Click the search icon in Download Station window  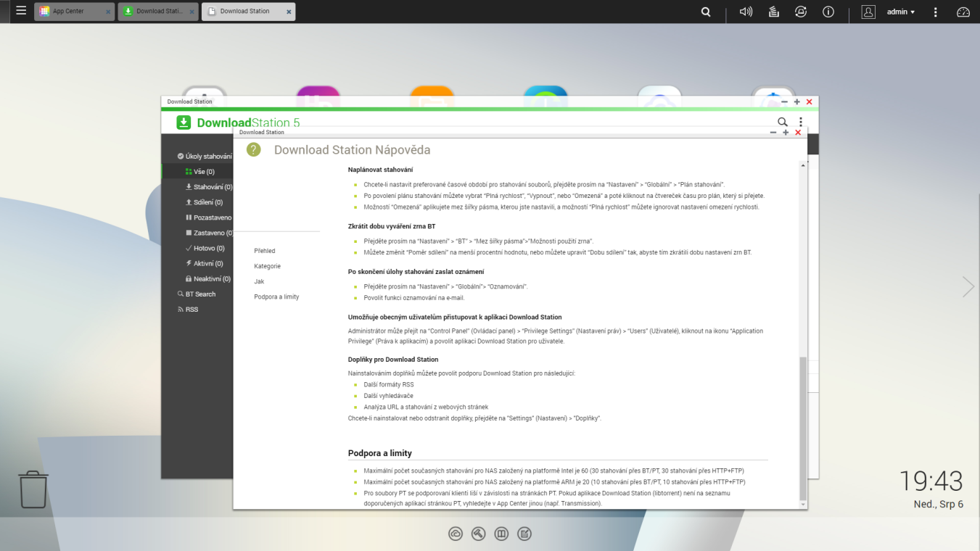(782, 122)
